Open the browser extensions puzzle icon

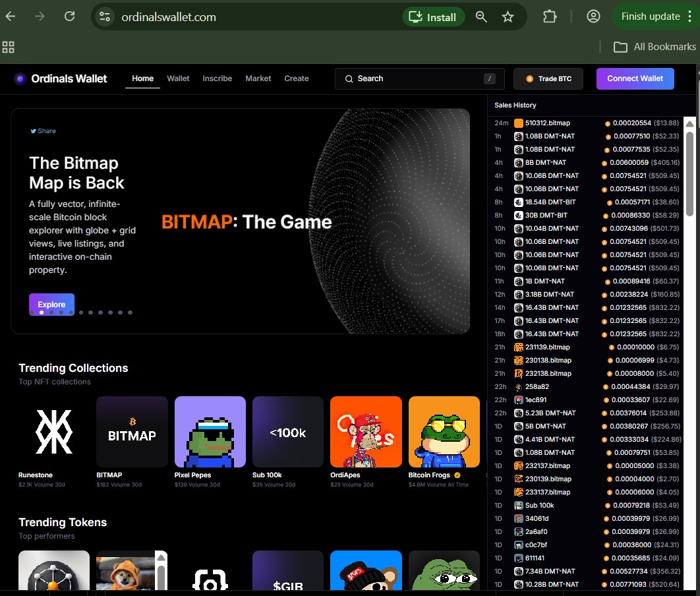click(x=550, y=16)
